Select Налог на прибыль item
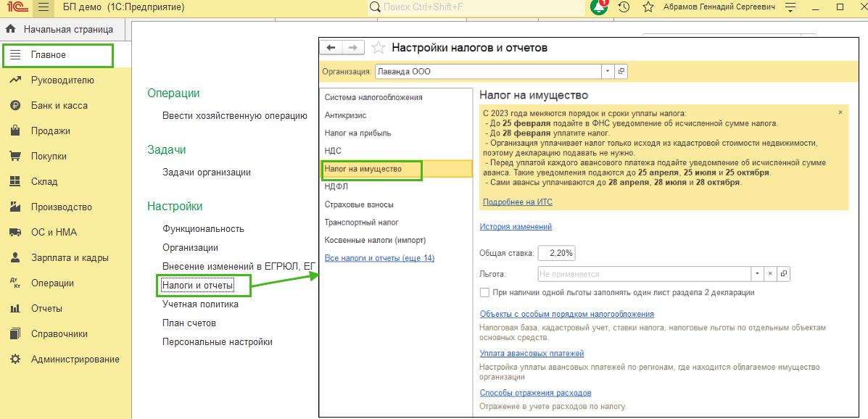The image size is (868, 419). 358,133
